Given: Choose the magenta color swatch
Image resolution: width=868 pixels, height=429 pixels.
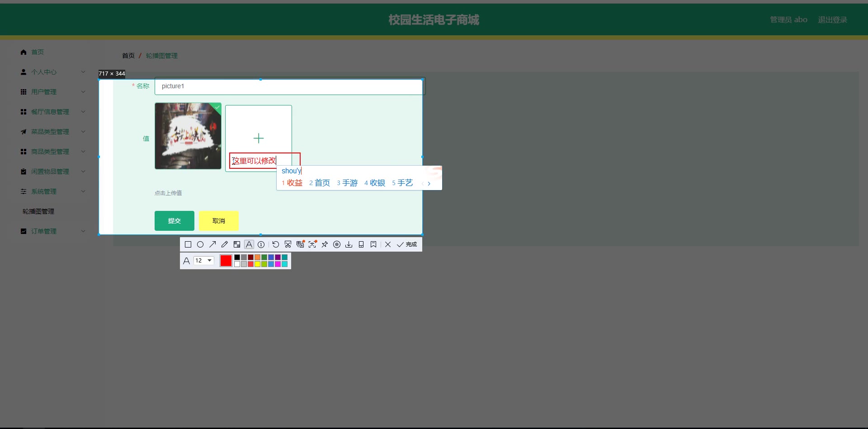Looking at the screenshot, I should 278,264.
